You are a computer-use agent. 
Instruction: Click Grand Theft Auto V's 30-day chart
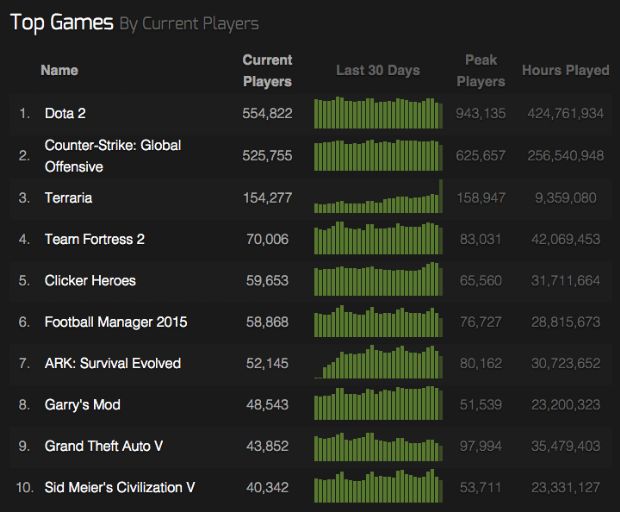click(378, 447)
